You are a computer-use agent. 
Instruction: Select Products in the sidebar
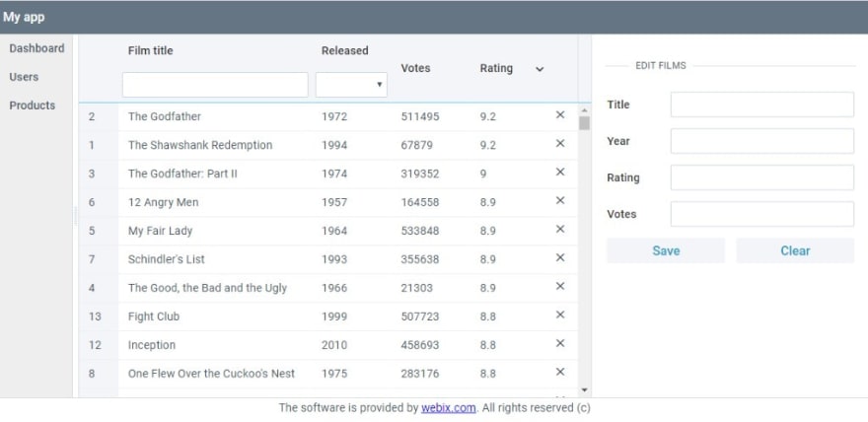[33, 105]
